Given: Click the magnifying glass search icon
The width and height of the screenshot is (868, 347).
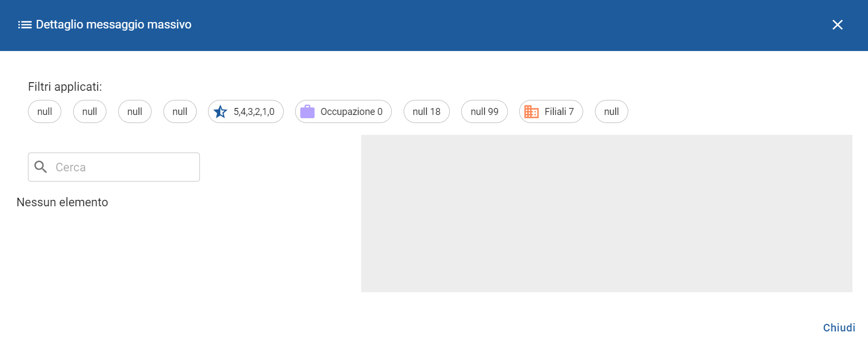Looking at the screenshot, I should [41, 167].
